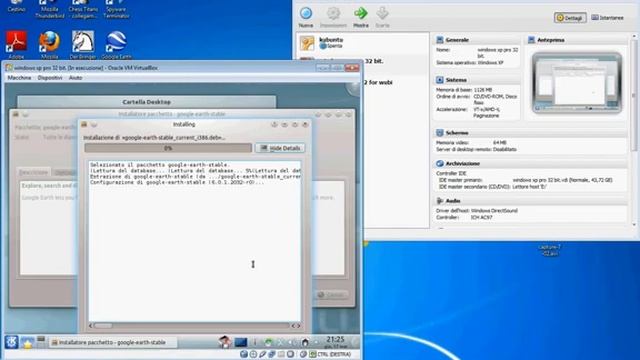
Task: Click the installer log horizontal scrollbar
Action: [194, 326]
